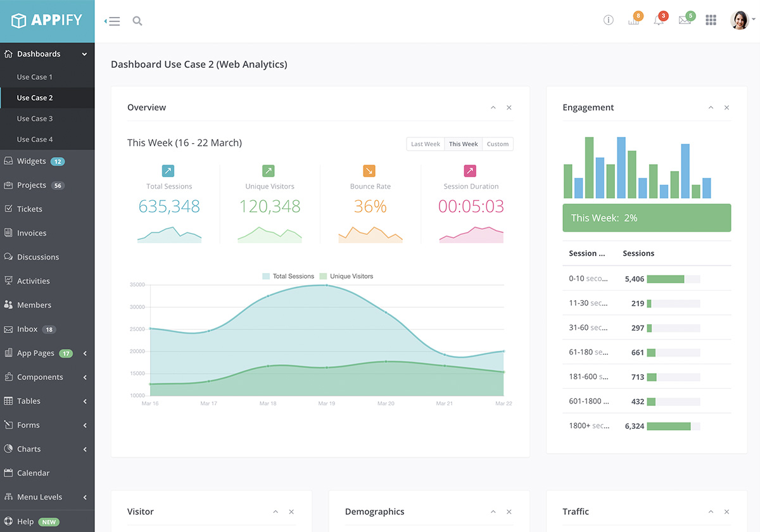Open the info circle icon in header
The height and width of the screenshot is (532, 760).
coord(608,20)
